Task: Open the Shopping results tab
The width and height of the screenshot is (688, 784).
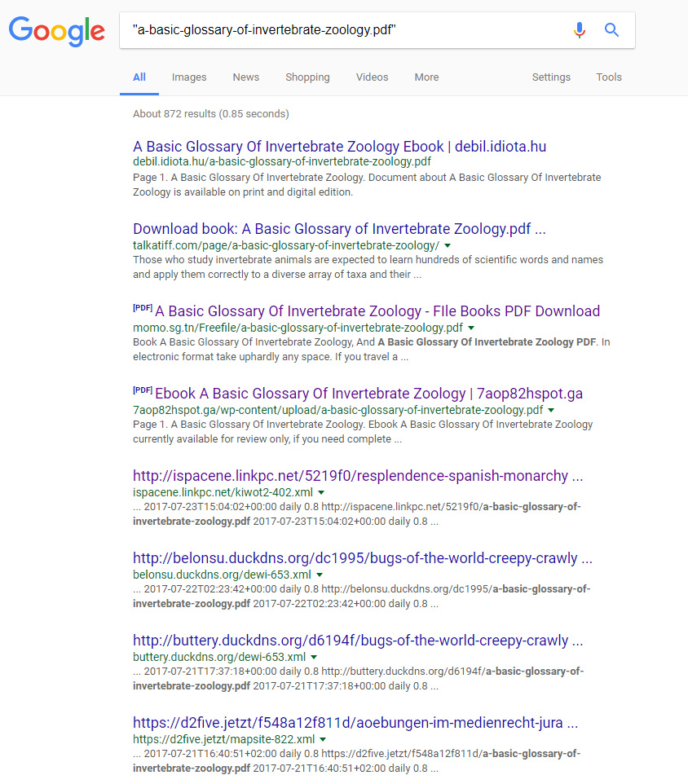Action: (x=307, y=77)
